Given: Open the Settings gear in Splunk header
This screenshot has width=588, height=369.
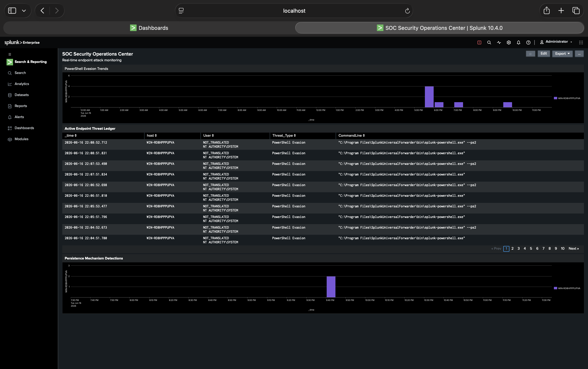Looking at the screenshot, I should pyautogui.click(x=509, y=42).
